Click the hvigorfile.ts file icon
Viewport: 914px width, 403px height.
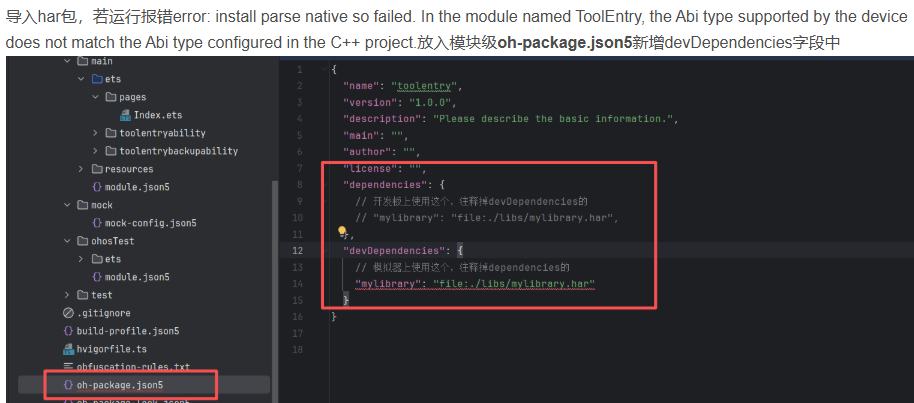coord(69,349)
